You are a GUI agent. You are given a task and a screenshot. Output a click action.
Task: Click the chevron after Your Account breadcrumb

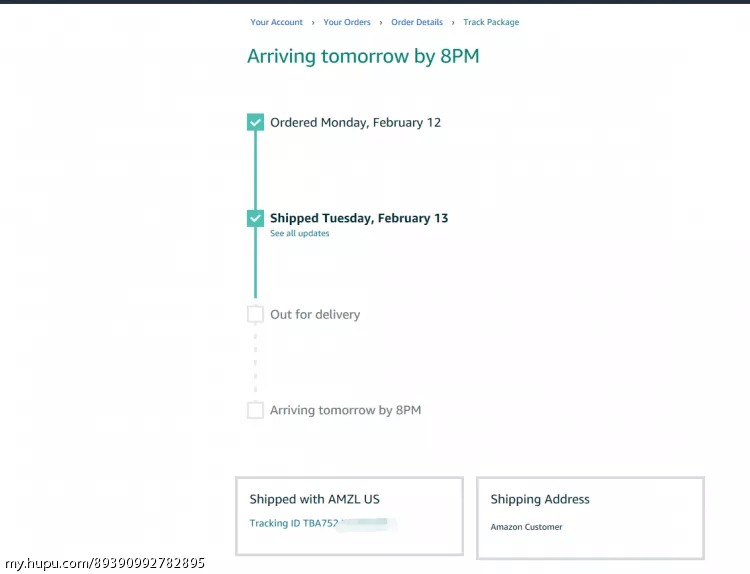(x=313, y=22)
